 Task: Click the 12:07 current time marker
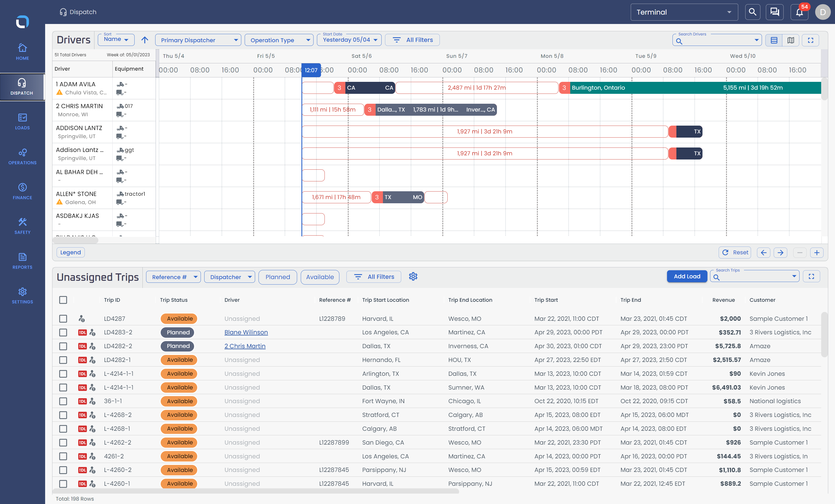coord(311,70)
